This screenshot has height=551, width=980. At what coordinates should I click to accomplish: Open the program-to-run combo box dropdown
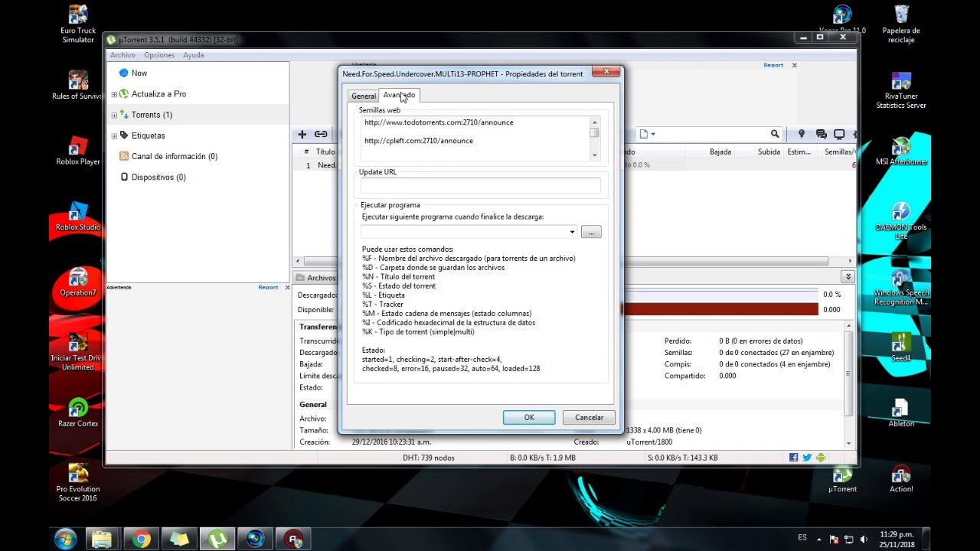pyautogui.click(x=572, y=232)
